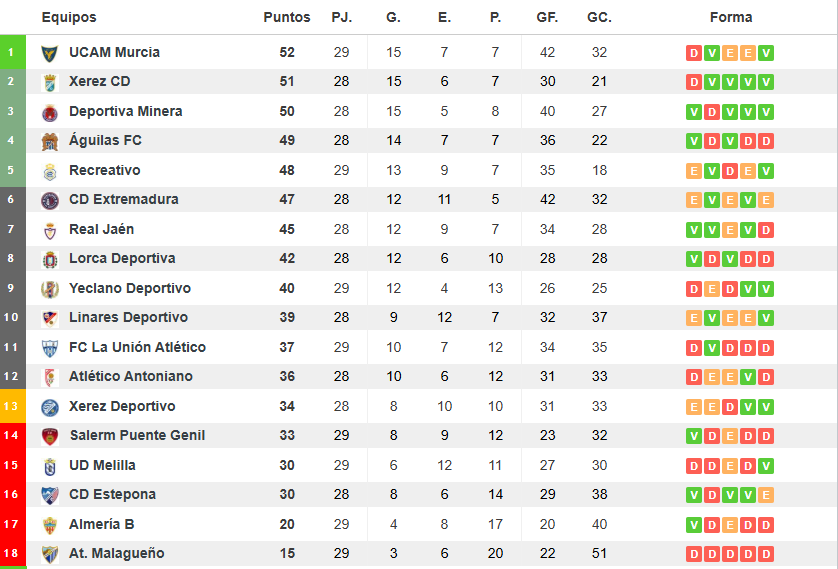Click the UCAM Murcia team crest
Image resolution: width=838 pixels, height=569 pixels.
click(50, 53)
